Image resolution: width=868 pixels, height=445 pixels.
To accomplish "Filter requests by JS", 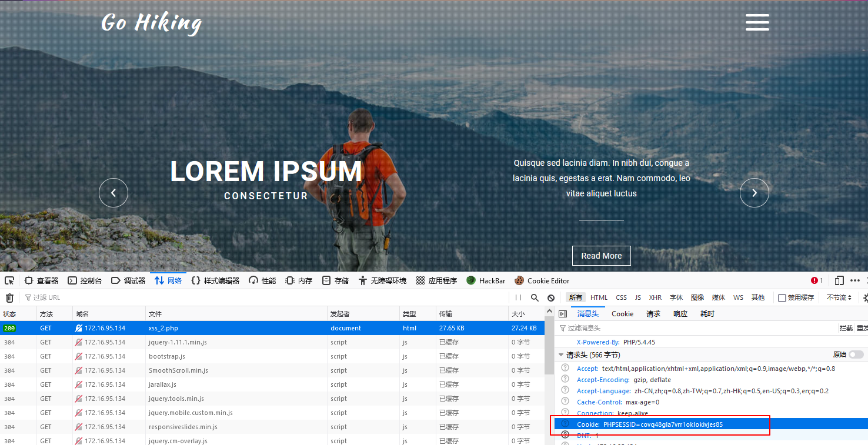I will (x=637, y=298).
